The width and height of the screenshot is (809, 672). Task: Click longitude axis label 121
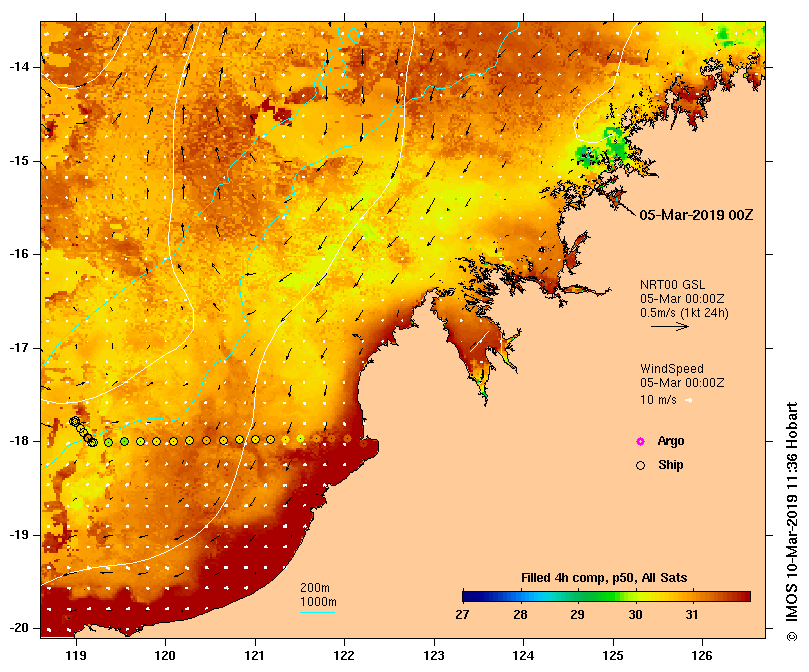coord(254,656)
